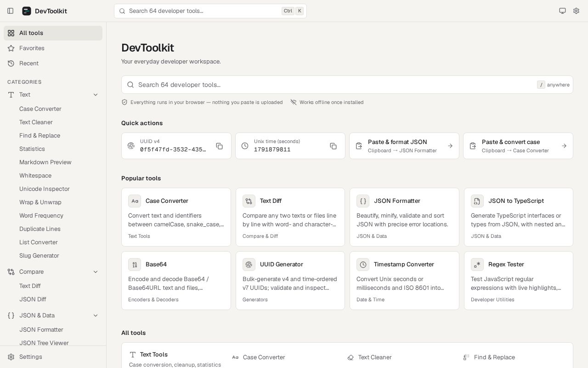Screen dimensions: 588x368
Task: Toggle the sidebar panel icon
Action: (x=11, y=11)
